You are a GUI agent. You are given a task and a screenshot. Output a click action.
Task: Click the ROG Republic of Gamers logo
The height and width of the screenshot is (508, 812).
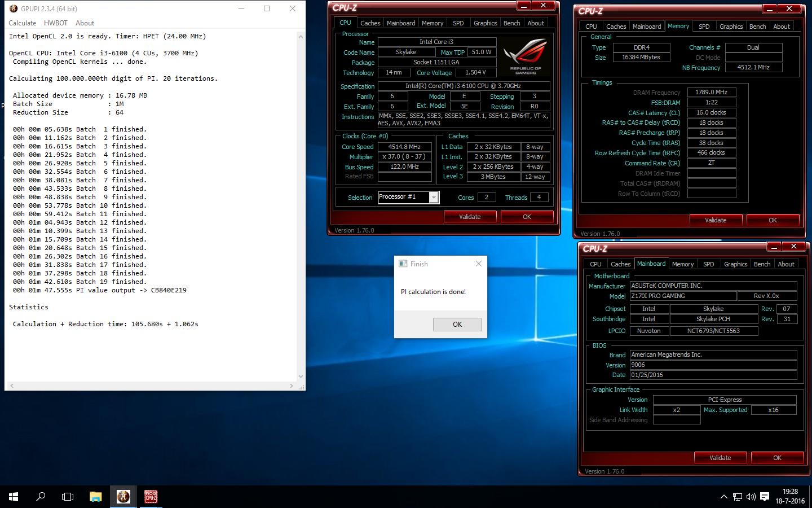pos(526,56)
